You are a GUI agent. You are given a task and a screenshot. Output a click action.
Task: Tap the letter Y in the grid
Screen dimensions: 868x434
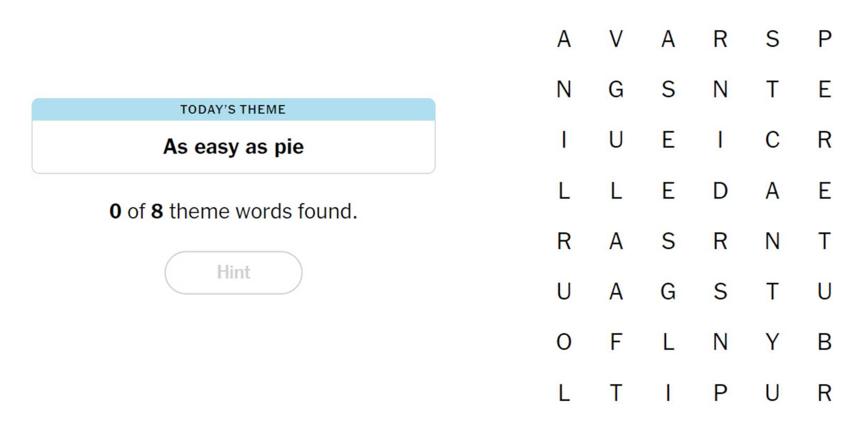[x=772, y=342]
